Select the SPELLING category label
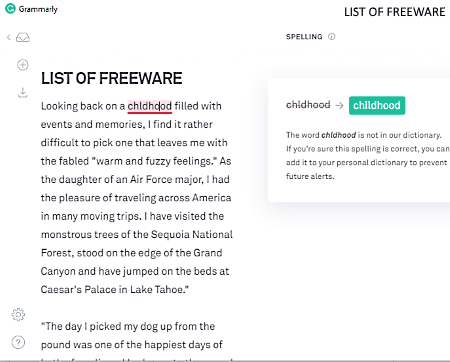The width and height of the screenshot is (450, 362). [304, 37]
